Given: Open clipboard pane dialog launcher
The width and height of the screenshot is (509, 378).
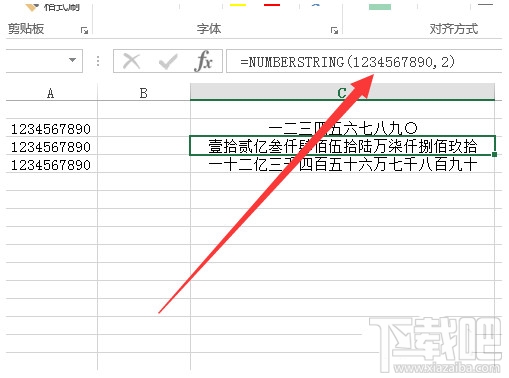Looking at the screenshot, I should coord(84,31).
